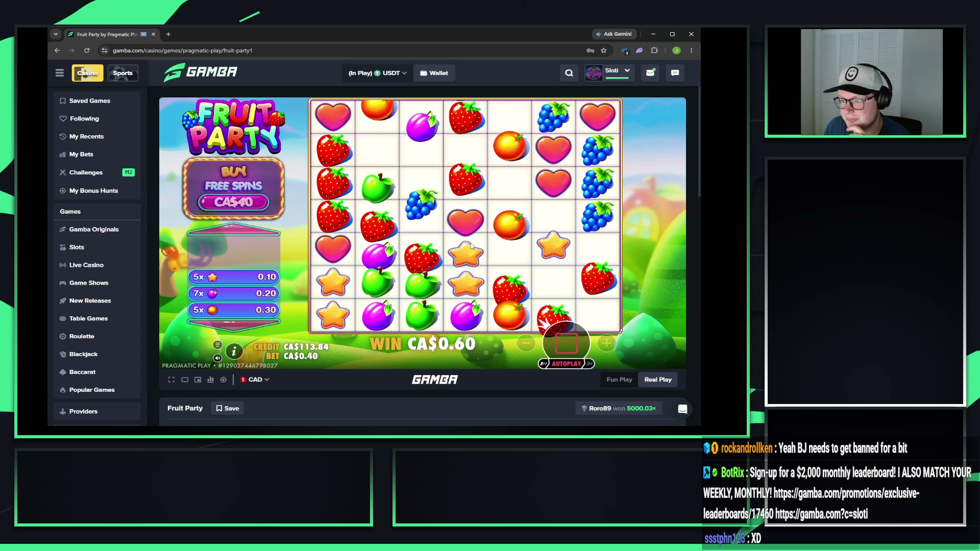
Task: Go to Roulette category
Action: [x=97, y=337]
